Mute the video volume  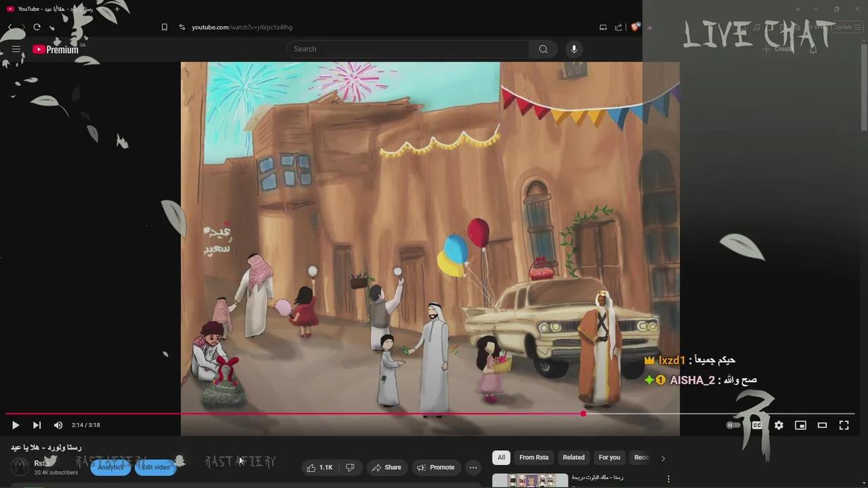pos(58,425)
